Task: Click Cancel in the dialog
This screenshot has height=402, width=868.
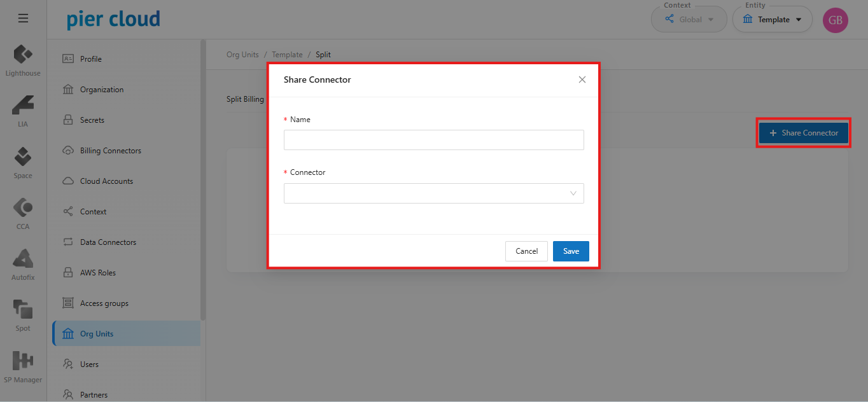Action: click(x=526, y=251)
